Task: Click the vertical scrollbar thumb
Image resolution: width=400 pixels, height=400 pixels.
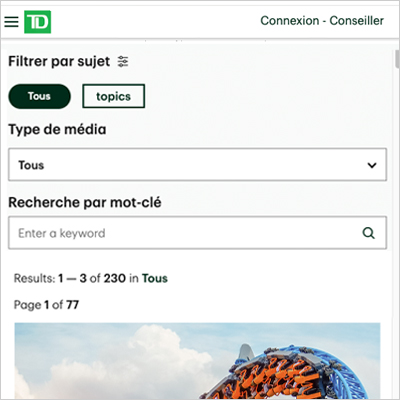Action: point(397,59)
